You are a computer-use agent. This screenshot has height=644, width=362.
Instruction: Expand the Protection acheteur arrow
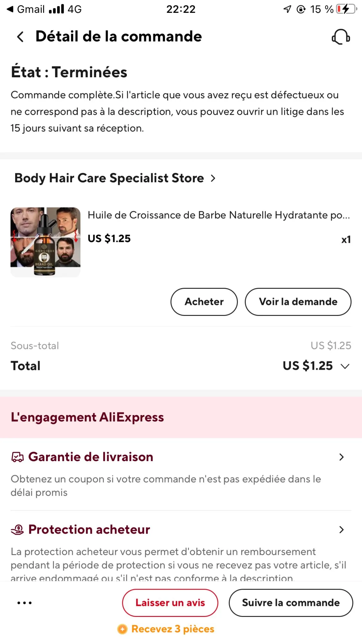(341, 530)
